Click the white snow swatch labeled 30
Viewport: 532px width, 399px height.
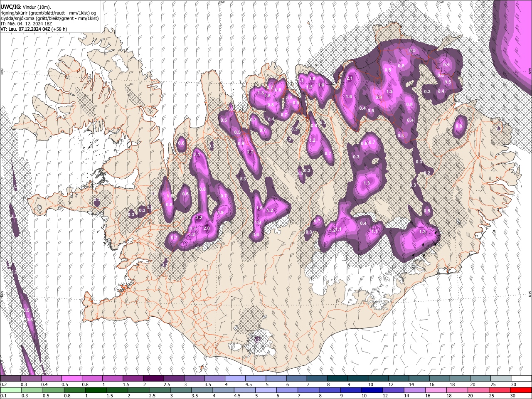pos(521,378)
